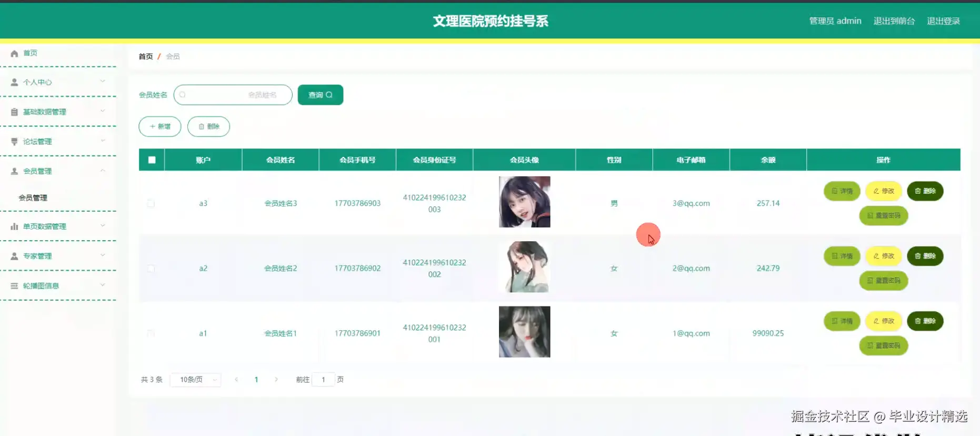Click 重置密码 for member a2

884,281
